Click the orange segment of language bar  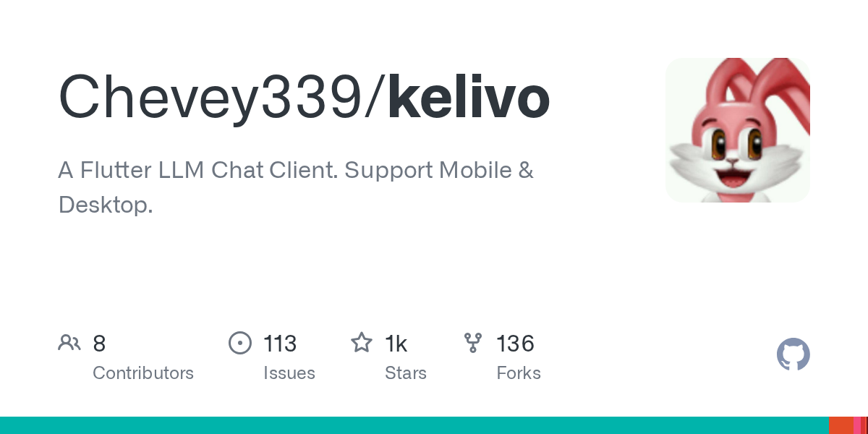coord(841,425)
